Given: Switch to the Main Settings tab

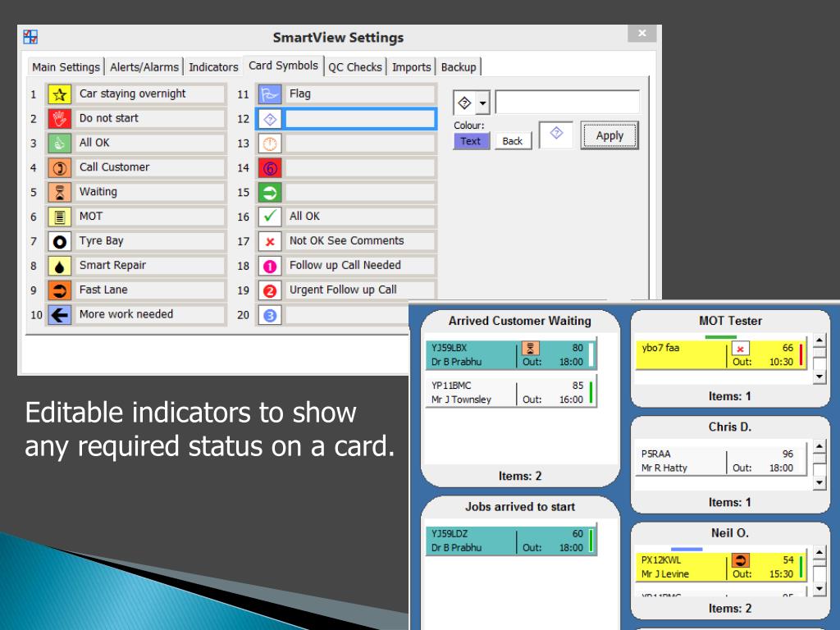Looking at the screenshot, I should [66, 67].
